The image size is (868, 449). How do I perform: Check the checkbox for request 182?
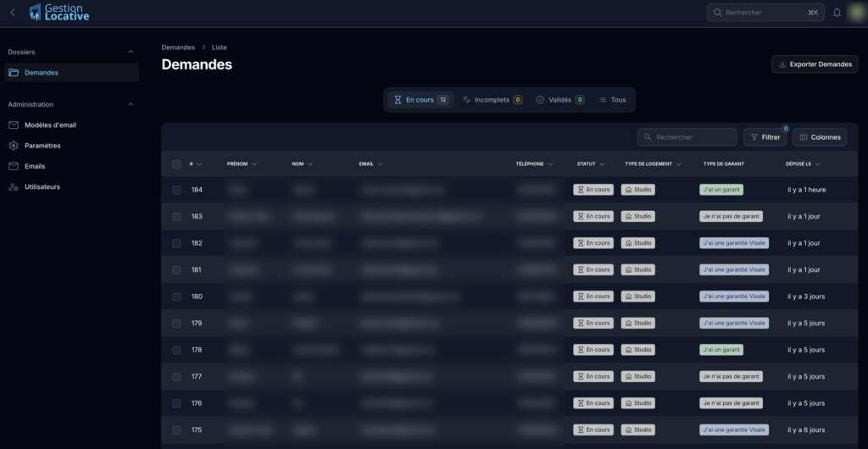[x=176, y=243]
